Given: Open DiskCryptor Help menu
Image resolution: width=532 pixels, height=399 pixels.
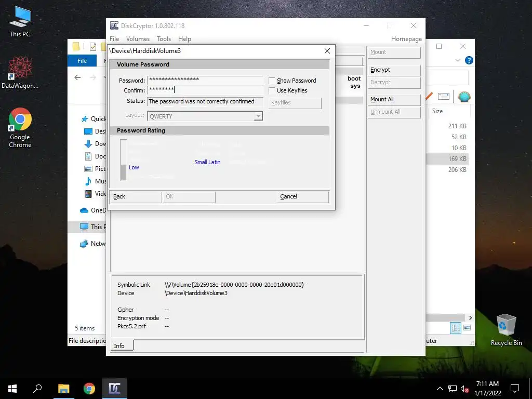Looking at the screenshot, I should click(184, 39).
